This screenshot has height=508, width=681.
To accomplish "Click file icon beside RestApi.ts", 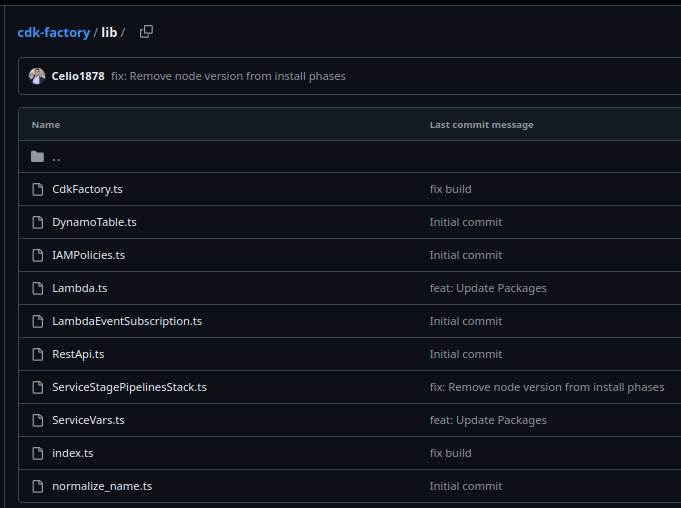I will (x=38, y=354).
